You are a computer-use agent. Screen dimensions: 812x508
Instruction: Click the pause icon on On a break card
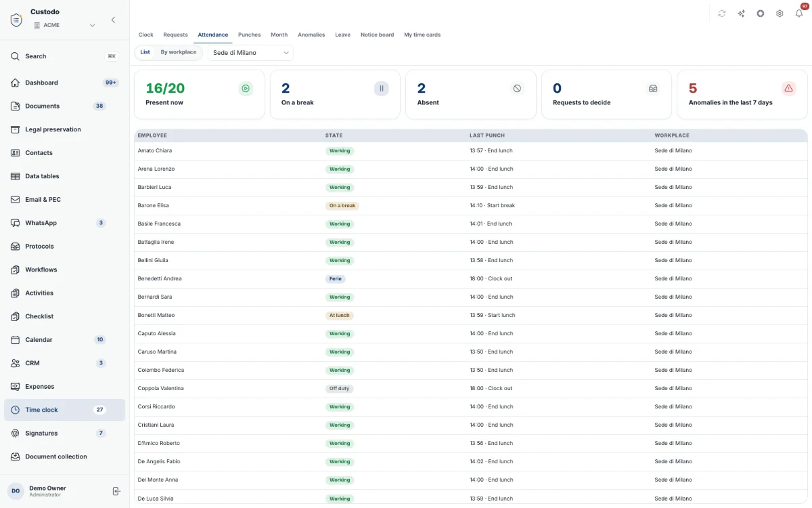click(x=382, y=88)
